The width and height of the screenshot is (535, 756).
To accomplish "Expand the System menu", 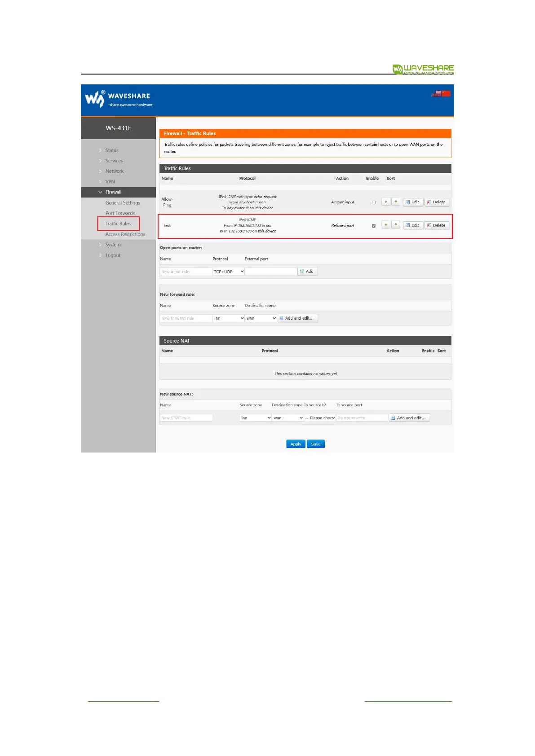I will [x=113, y=245].
